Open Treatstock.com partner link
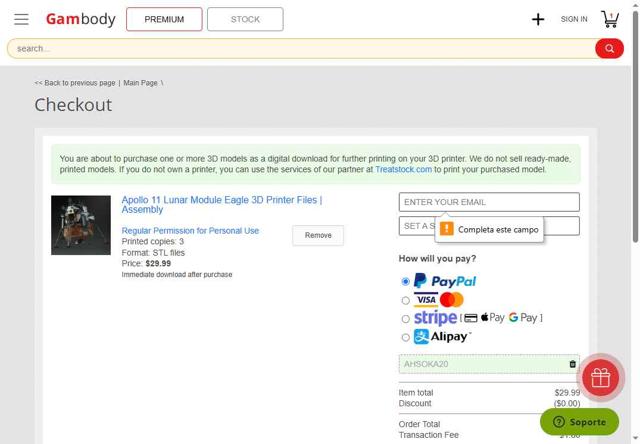640x444 pixels. click(403, 169)
